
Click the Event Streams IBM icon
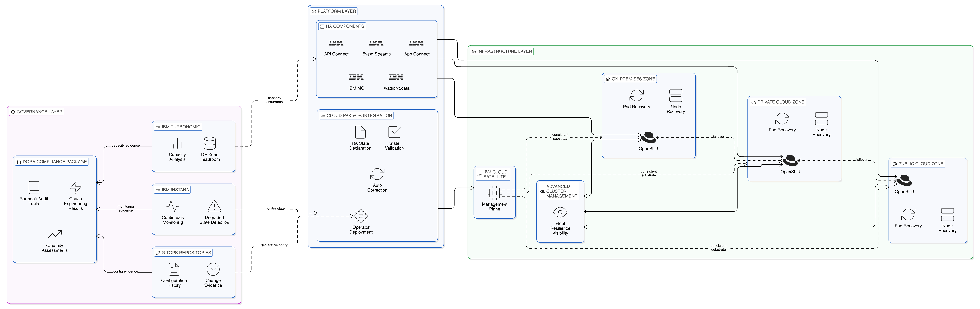point(376,43)
